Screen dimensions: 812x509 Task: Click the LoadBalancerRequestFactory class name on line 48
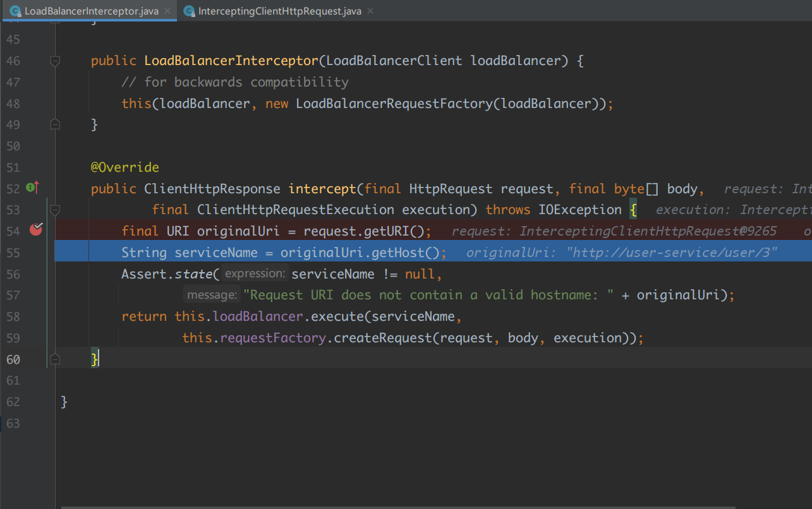coord(394,104)
